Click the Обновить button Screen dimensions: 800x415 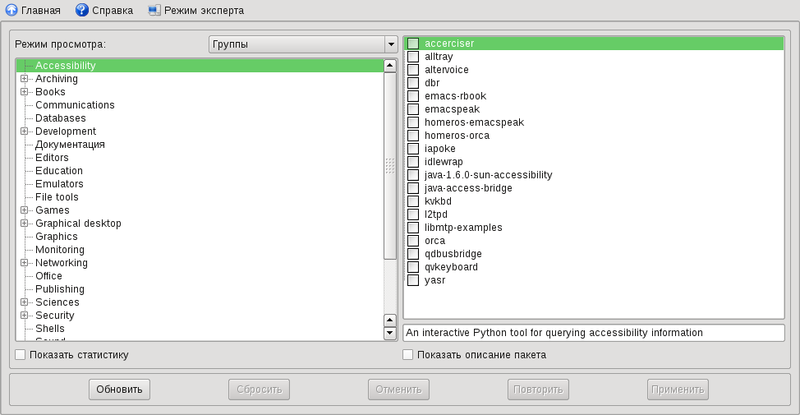(119, 389)
